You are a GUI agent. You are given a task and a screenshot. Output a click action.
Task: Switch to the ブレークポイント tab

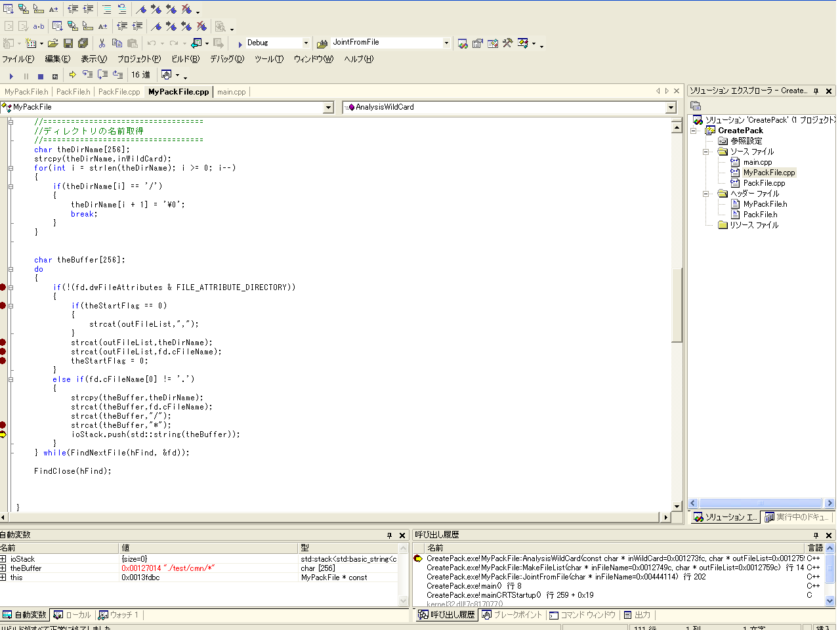tap(512, 615)
